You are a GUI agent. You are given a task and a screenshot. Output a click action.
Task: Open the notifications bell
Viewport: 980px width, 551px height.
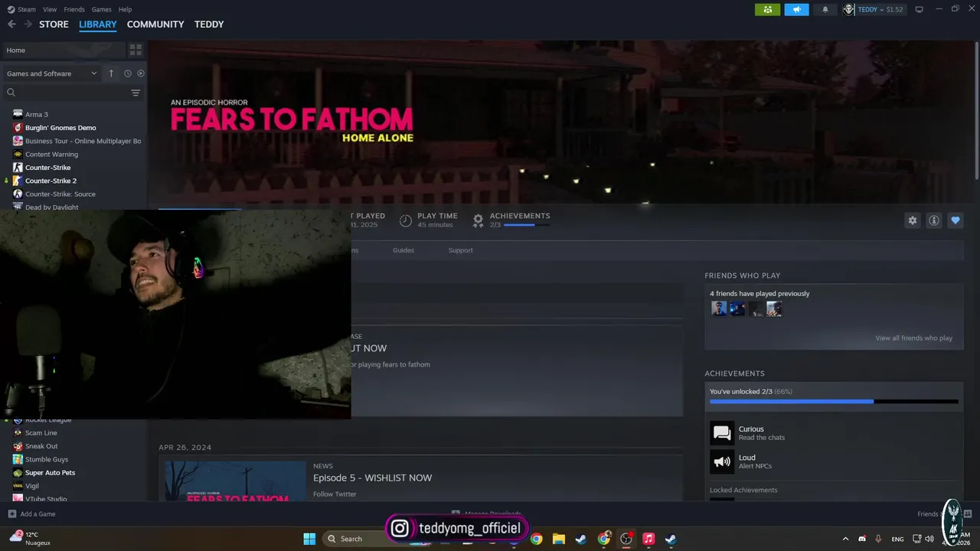coord(825,9)
